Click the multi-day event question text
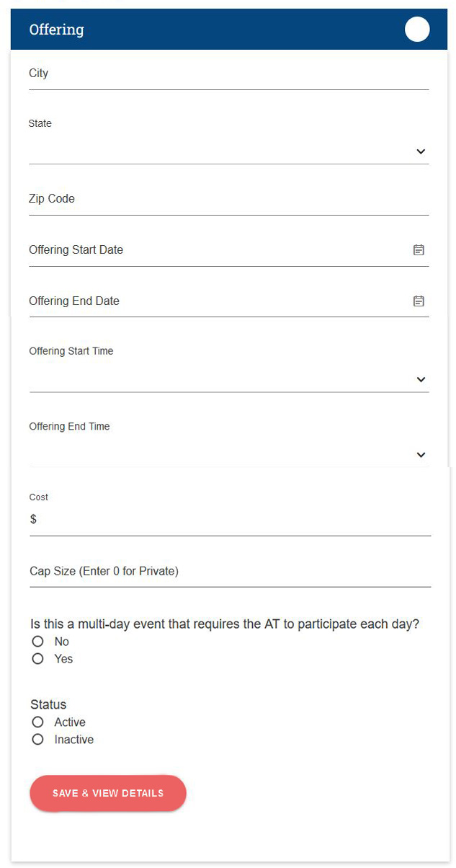 click(x=224, y=624)
